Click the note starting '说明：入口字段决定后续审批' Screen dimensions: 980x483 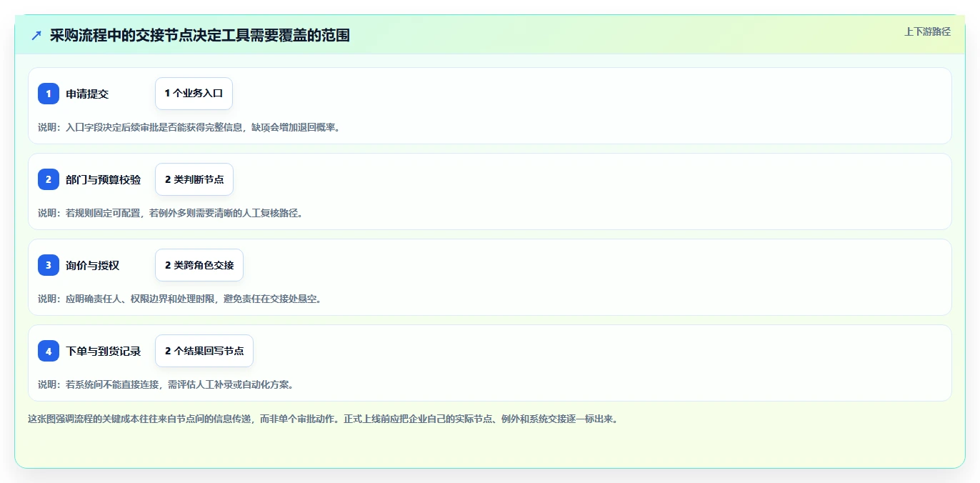click(x=189, y=127)
